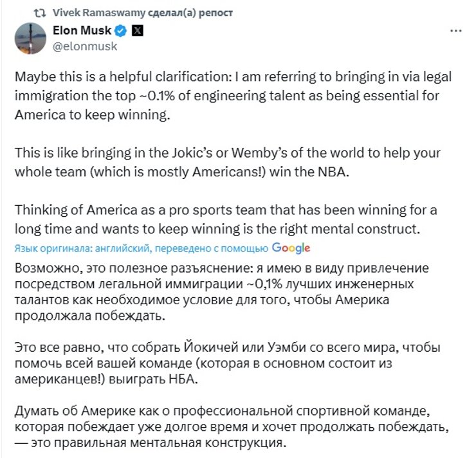Click the X affiliation badge icon
The image size is (476, 458).
pos(138,30)
